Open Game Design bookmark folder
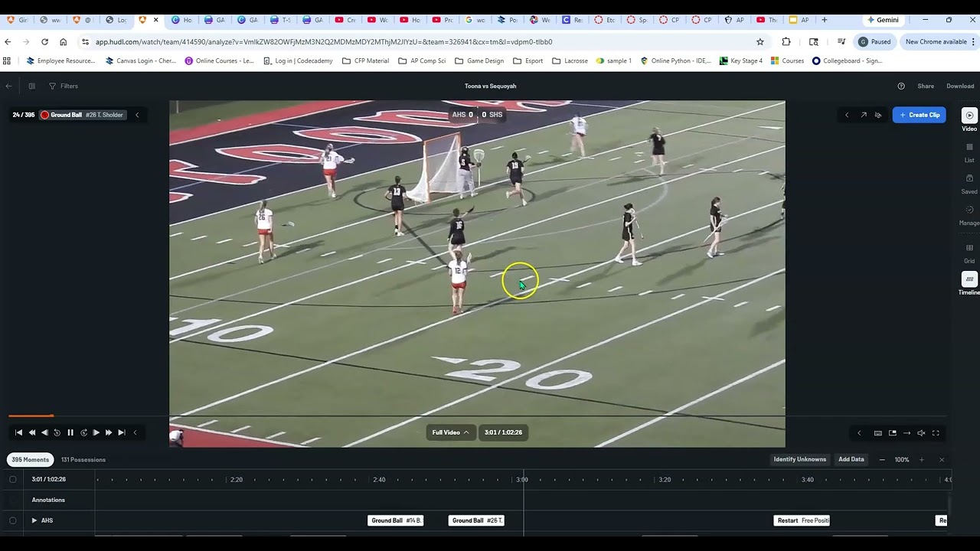This screenshot has height=551, width=980. click(479, 60)
